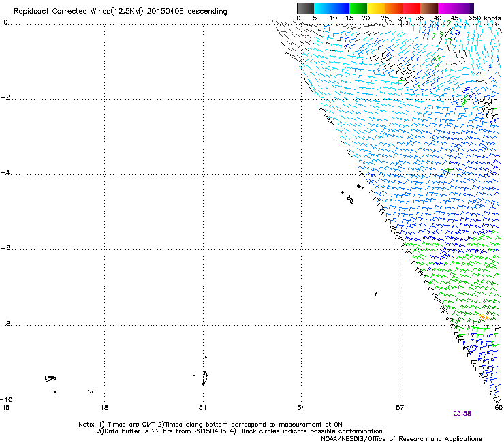504x443 pixels.
Task: Click the cyan 5–10 knots color swatch
Action: [323, 8]
